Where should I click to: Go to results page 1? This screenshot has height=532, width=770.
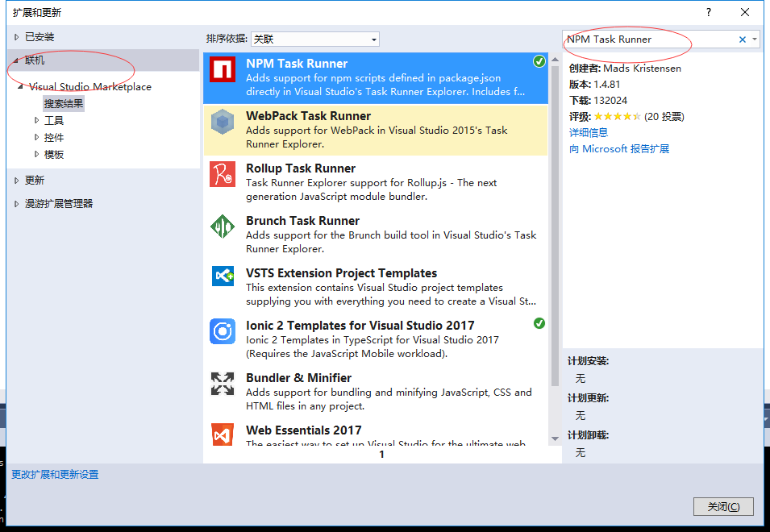point(381,455)
